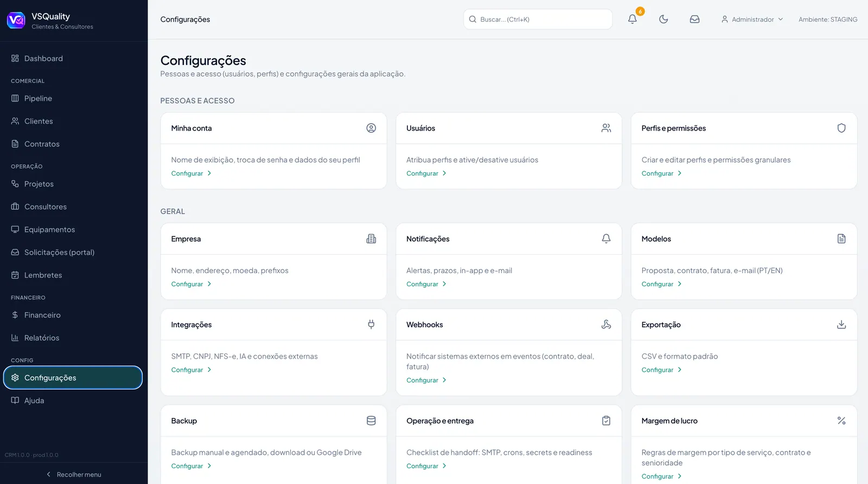Click the Webhooks card icon
Screen dimensions: 868x484
pos(606,324)
